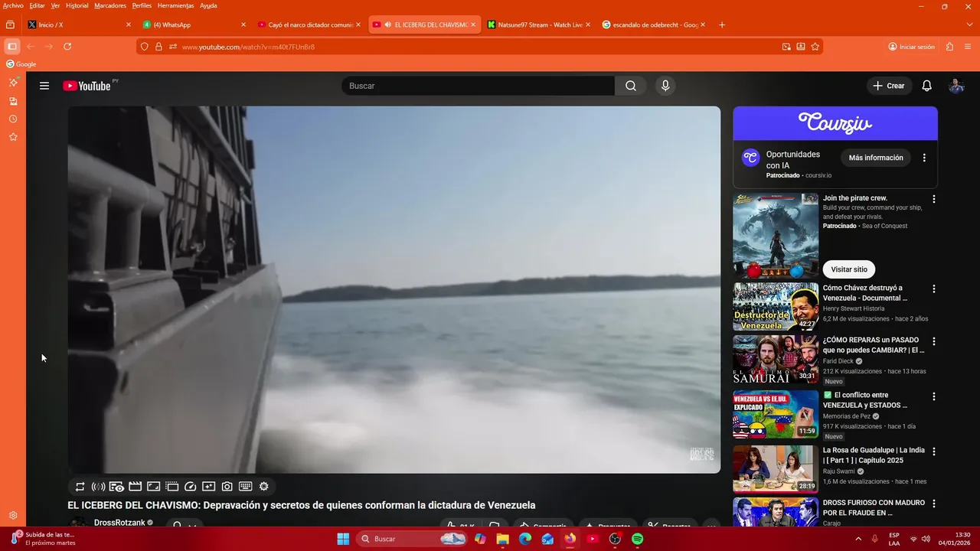The height and width of the screenshot is (551, 980).
Task: Click the video filters sparkle icon
Action: click(209, 487)
